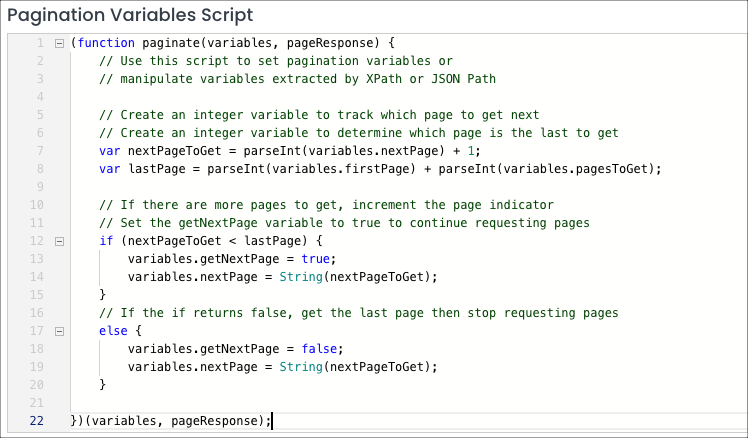The height and width of the screenshot is (438, 748).
Task: Collapse the if block fold on line 12
Action: [59, 242]
